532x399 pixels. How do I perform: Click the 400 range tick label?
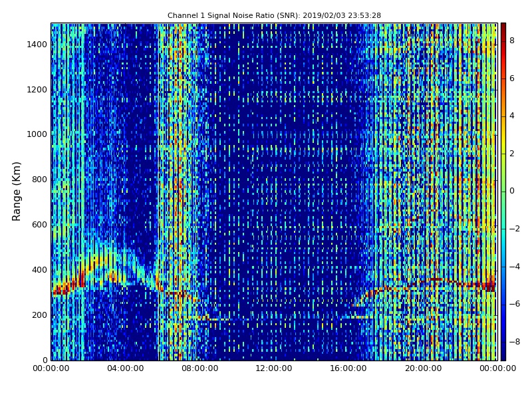click(x=39, y=270)
